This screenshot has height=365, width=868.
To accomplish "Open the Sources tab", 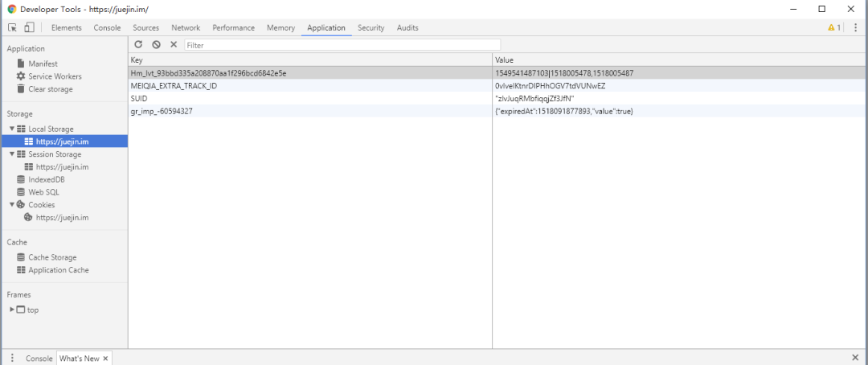I will [145, 27].
